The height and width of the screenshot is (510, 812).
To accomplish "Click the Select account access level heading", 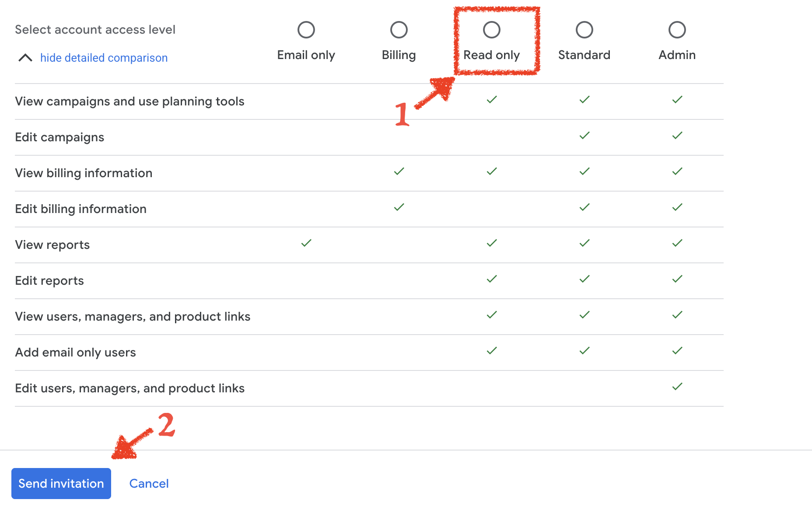I will pos(95,30).
